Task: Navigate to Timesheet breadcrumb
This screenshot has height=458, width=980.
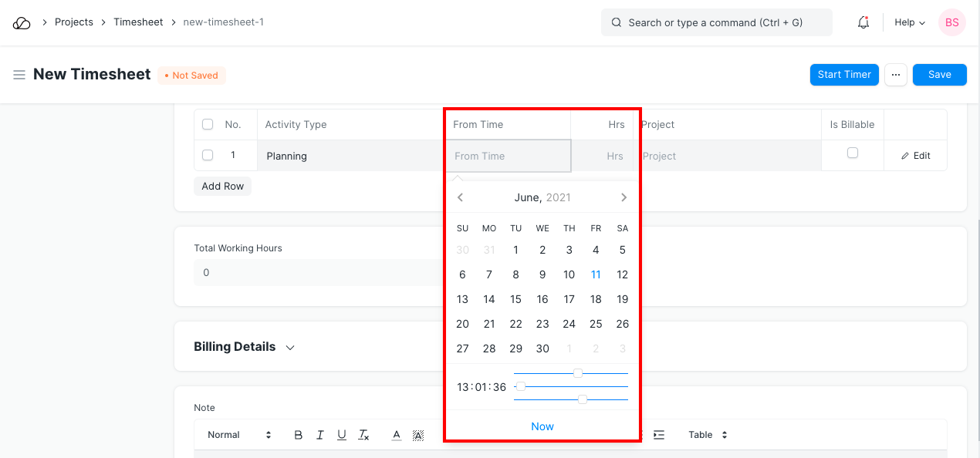Action: coord(138,22)
